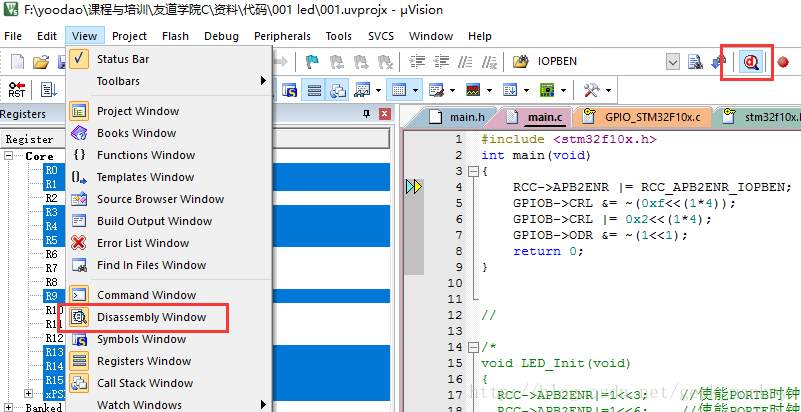Click the bookmark flag icon in toolbar
801x412 pixels.
click(311, 62)
